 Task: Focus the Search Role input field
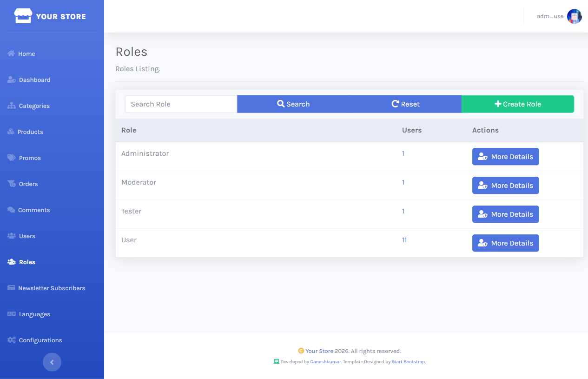point(181,104)
